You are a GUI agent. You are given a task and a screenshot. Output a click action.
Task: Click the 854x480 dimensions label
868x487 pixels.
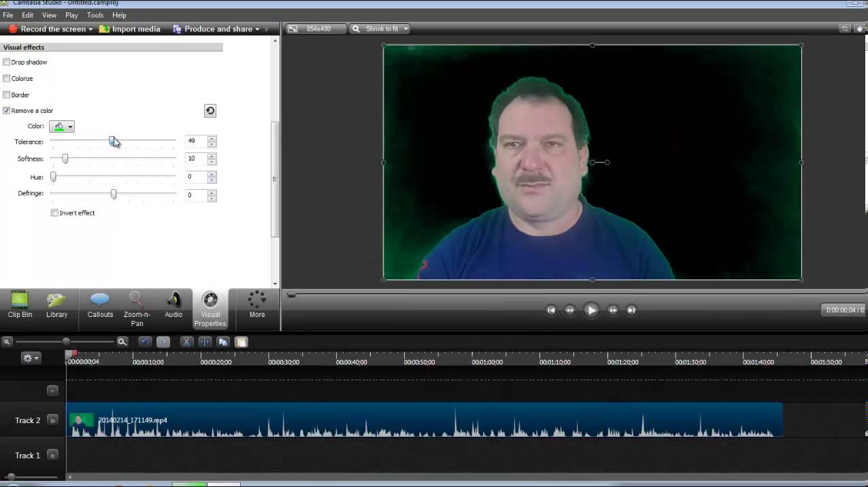(x=318, y=29)
